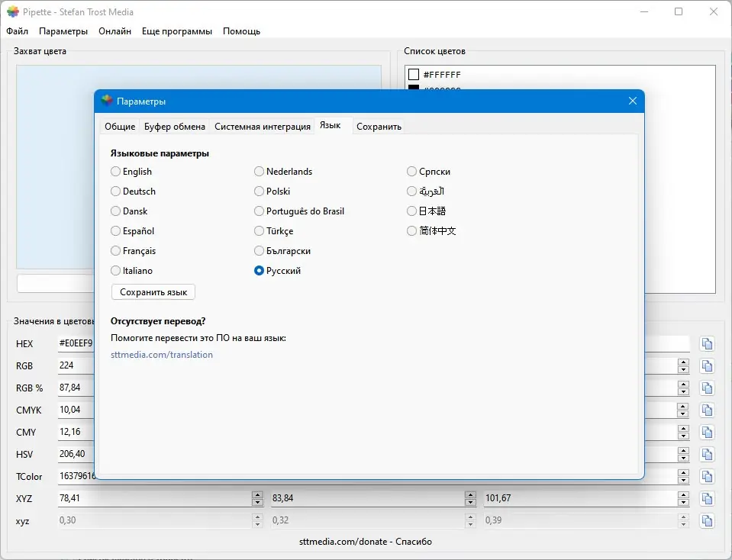Select the Русский radio button
732x560 pixels.
point(259,271)
